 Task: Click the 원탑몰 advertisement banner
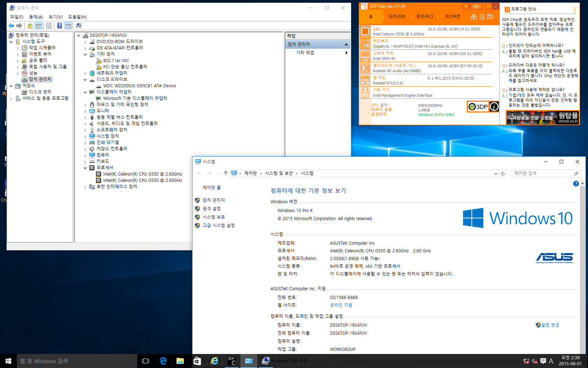tap(542, 117)
